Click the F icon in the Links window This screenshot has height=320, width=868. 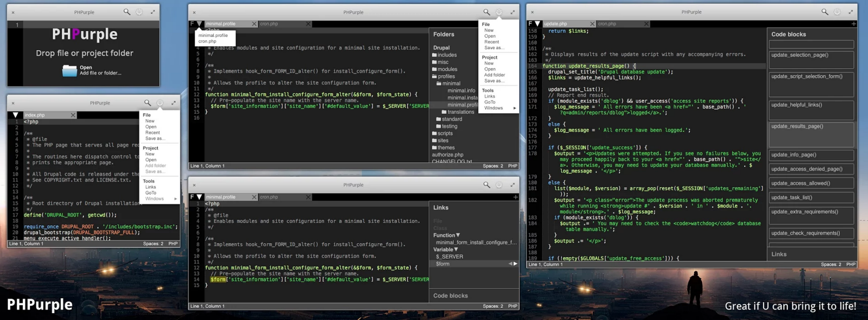[x=192, y=197]
